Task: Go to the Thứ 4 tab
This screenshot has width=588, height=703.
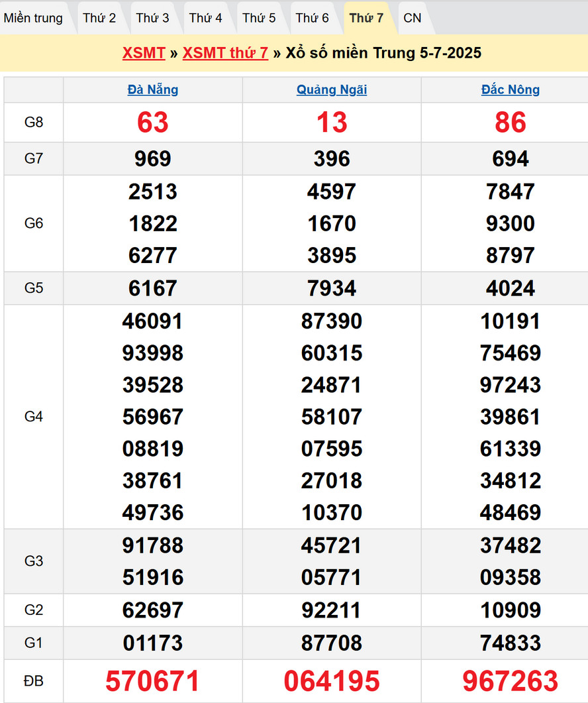Action: point(206,18)
